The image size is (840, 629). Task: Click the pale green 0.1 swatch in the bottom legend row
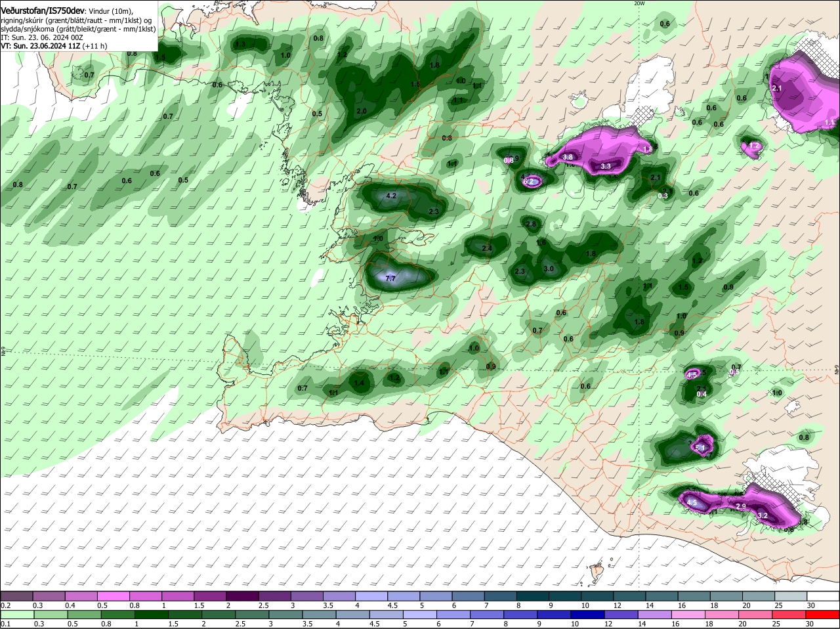tap(18, 614)
